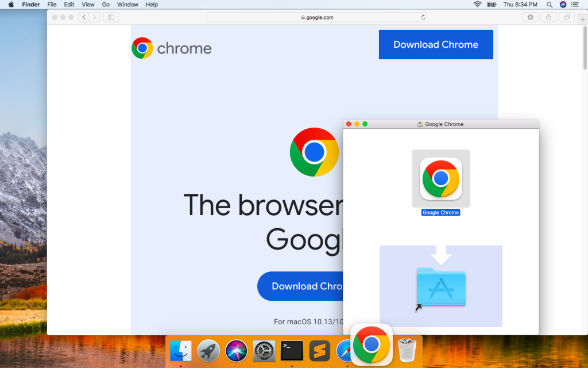The image size is (588, 368).
Task: Click Finder icon in the Dock
Action: click(180, 350)
